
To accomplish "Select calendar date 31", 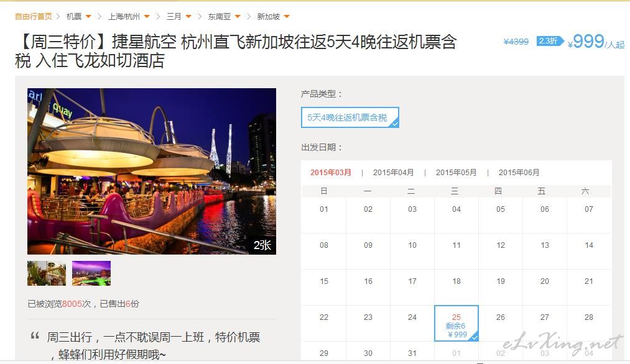I will click(x=412, y=353).
